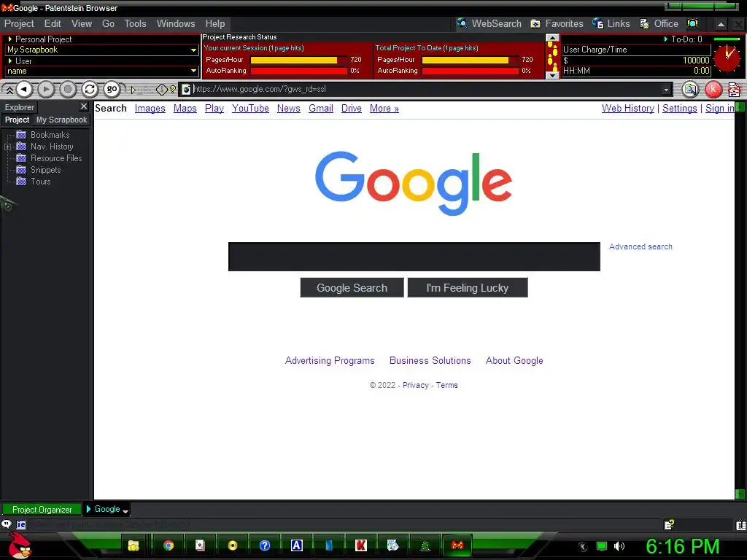Click the red 'k' round button
This screenshot has width=747, height=560.
click(713, 89)
